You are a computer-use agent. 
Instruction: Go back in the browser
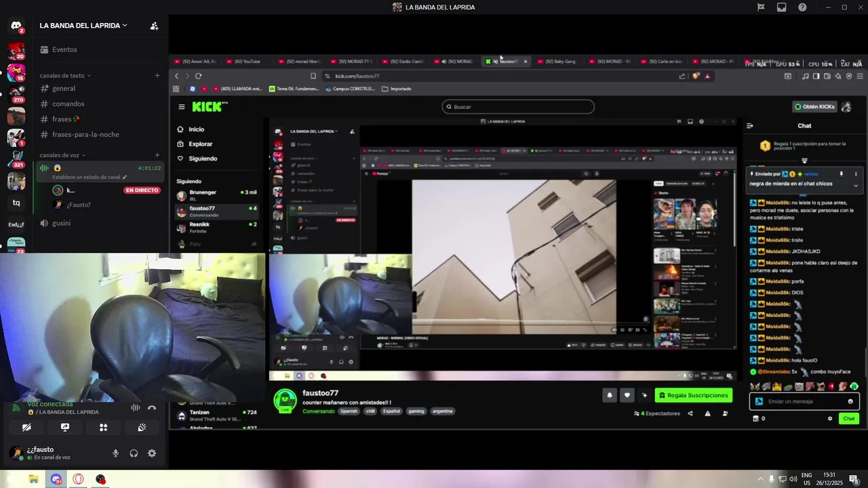[177, 76]
